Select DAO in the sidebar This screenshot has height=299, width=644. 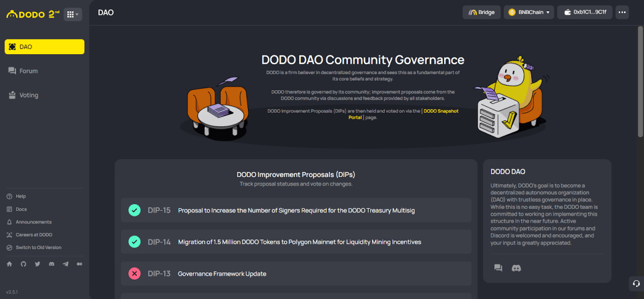click(x=45, y=47)
